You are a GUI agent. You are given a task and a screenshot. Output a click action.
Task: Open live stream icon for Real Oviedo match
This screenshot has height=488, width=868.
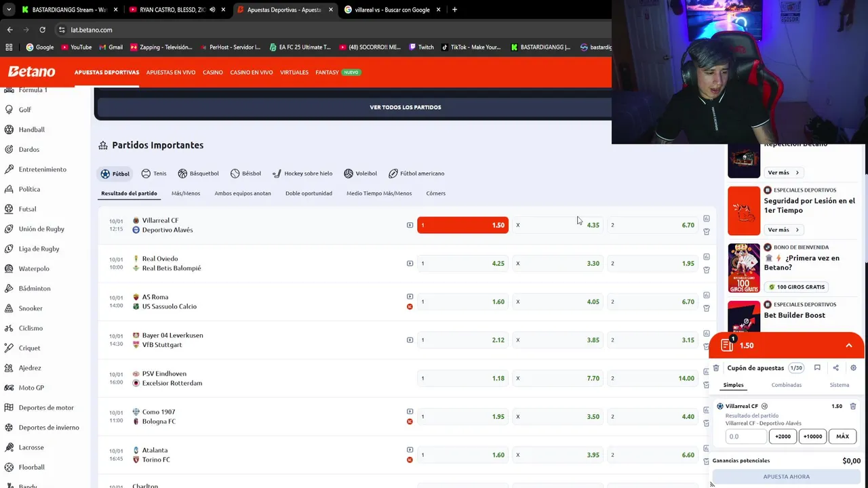pyautogui.click(x=410, y=264)
